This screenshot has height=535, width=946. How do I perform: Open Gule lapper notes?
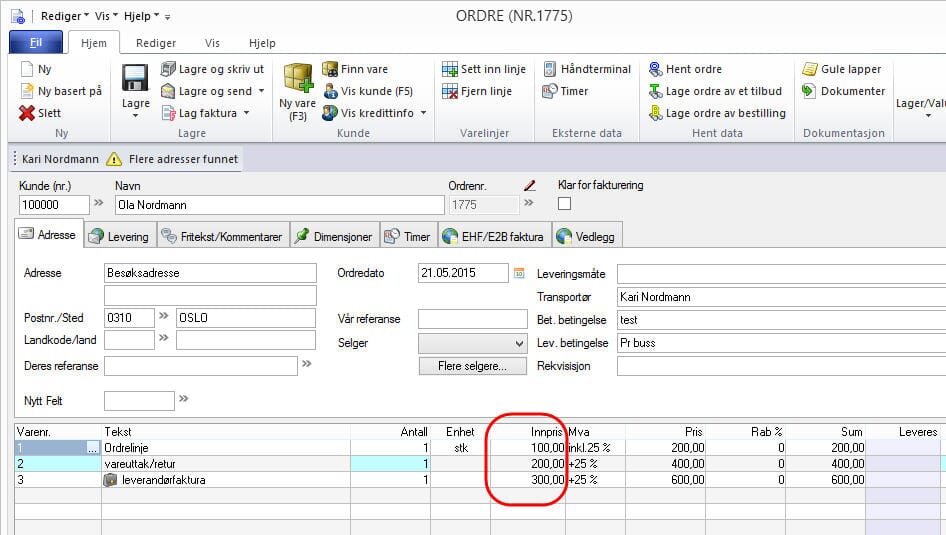(x=841, y=69)
